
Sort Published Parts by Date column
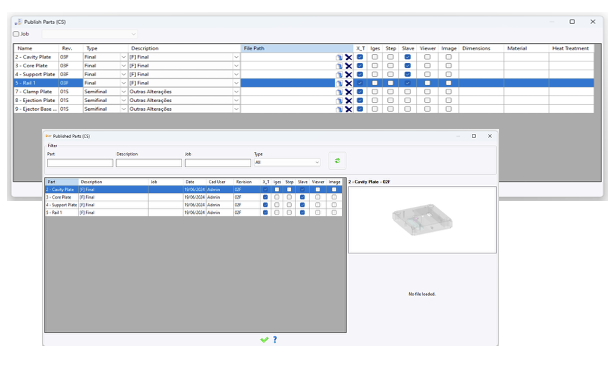(195, 182)
